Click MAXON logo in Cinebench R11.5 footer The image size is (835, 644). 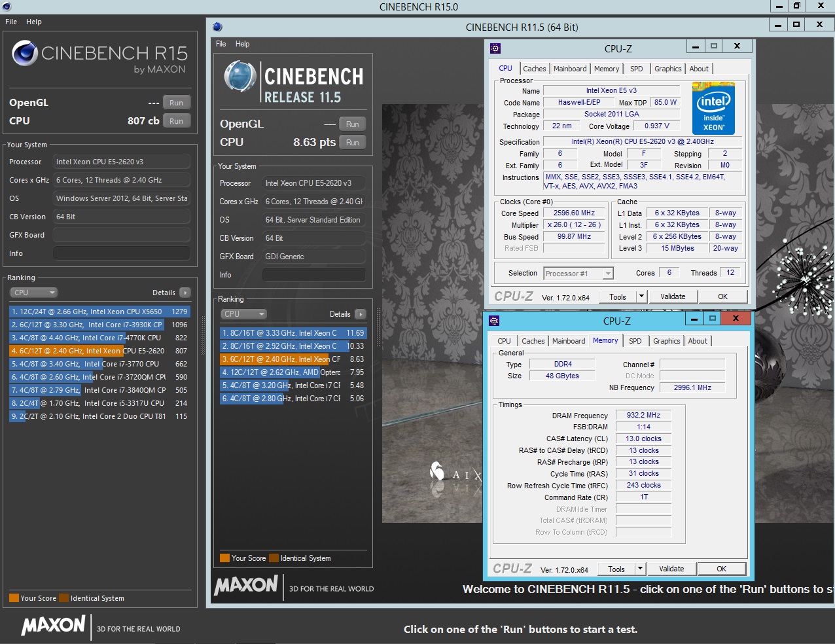246,585
